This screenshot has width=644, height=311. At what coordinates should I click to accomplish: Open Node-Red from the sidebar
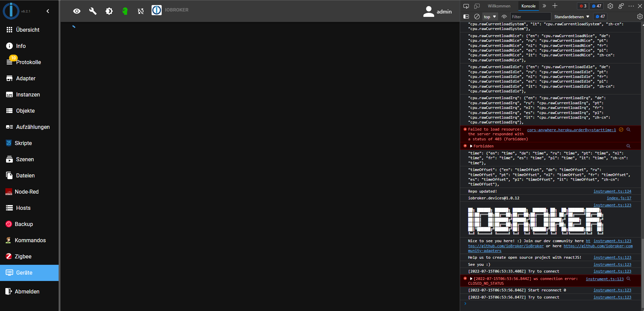click(27, 191)
